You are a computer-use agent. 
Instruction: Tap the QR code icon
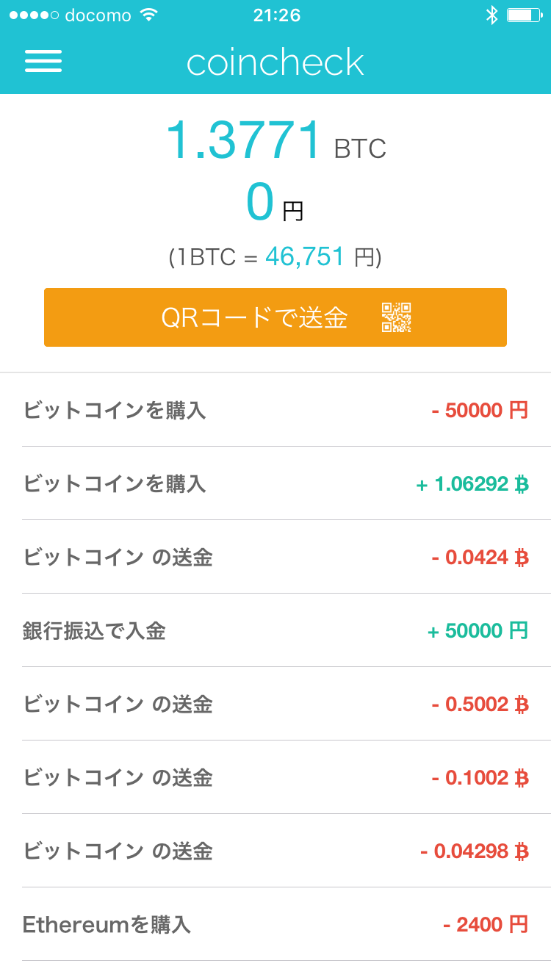(396, 317)
